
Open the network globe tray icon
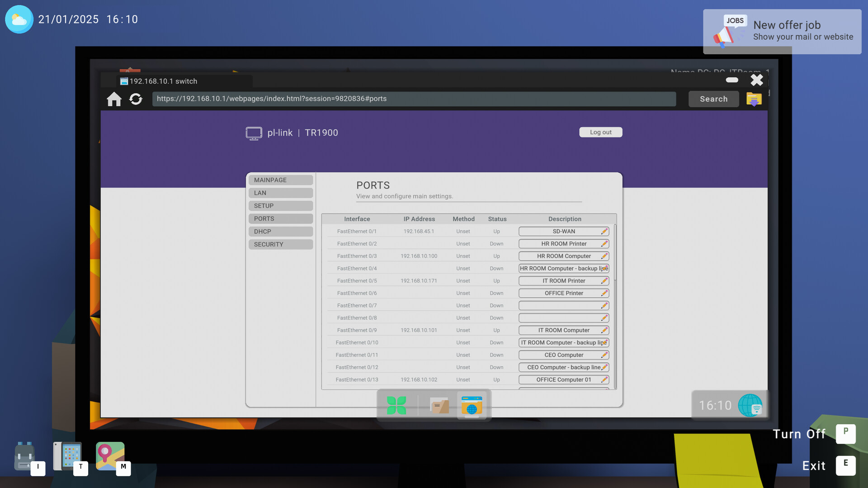point(750,405)
